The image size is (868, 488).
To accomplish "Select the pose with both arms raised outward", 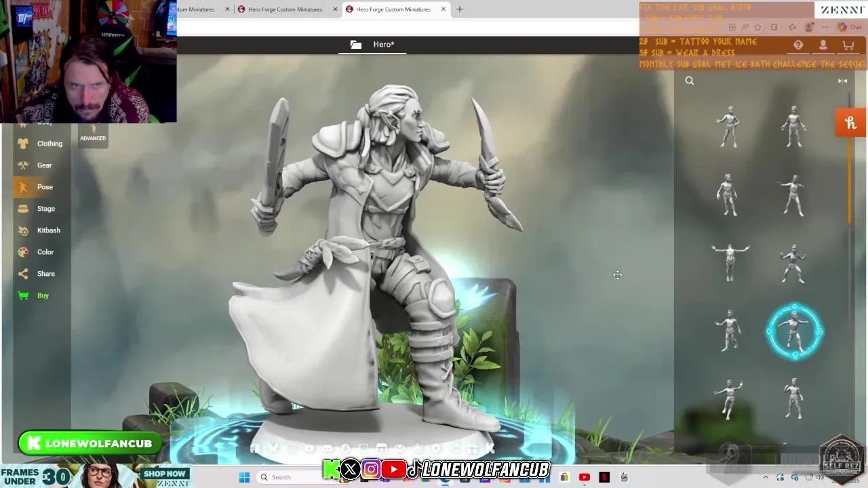I will pos(730,262).
